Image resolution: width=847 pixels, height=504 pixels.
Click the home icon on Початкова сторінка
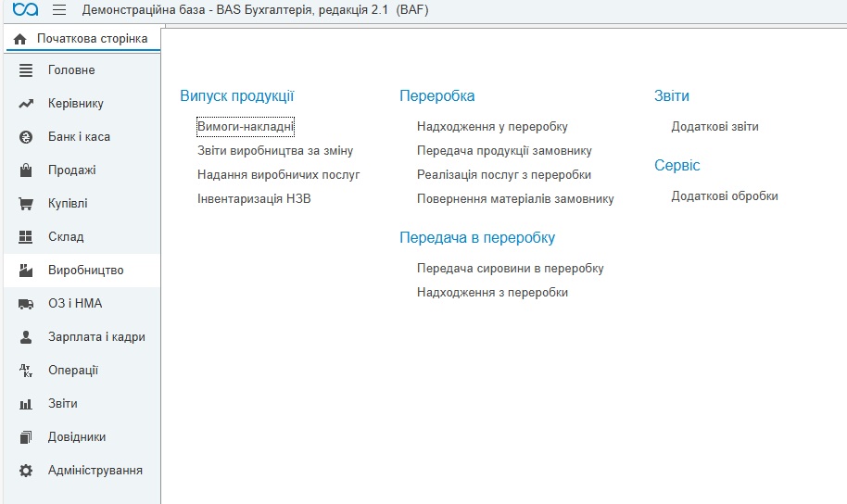click(19, 39)
